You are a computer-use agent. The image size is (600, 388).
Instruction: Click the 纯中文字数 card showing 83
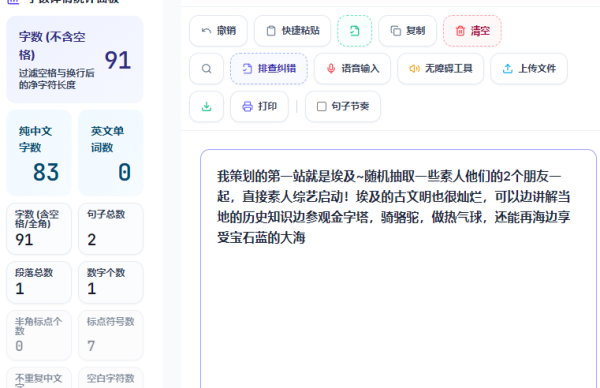point(39,153)
